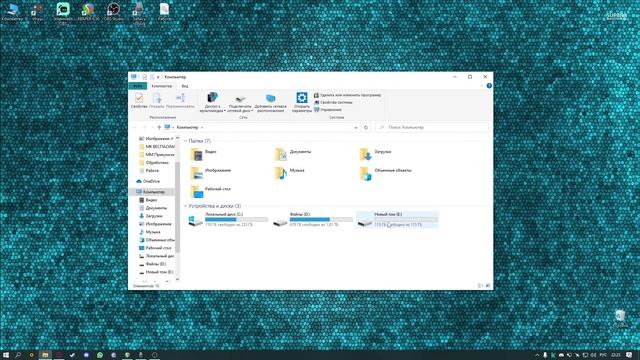This screenshot has height=360, width=640.
Task: Open the taskbar notification center icon
Action: pos(629,355)
